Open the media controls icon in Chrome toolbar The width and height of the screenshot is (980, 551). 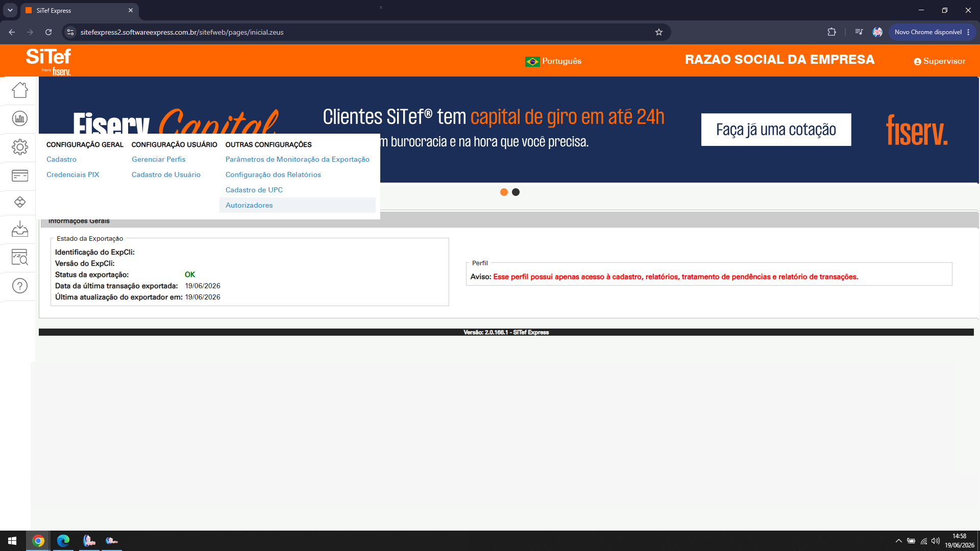pos(859,32)
